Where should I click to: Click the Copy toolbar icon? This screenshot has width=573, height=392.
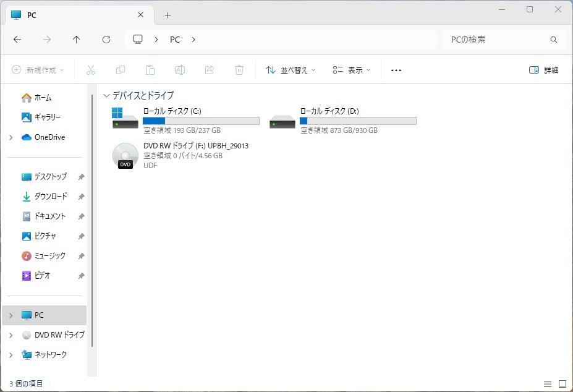(x=121, y=70)
